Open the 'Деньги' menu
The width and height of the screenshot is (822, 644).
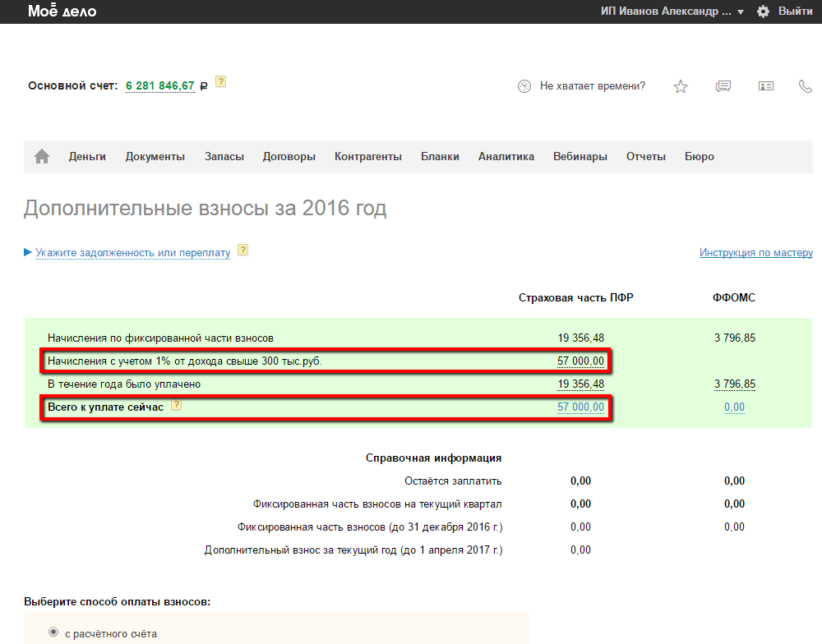tap(87, 157)
